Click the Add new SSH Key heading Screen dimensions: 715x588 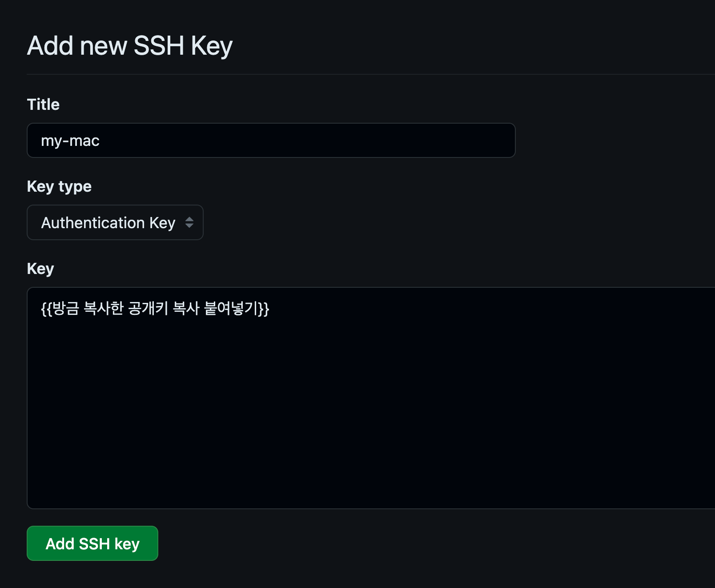(130, 45)
